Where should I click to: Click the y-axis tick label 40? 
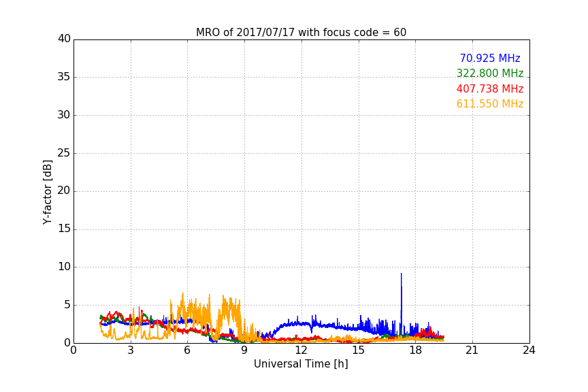click(x=64, y=39)
